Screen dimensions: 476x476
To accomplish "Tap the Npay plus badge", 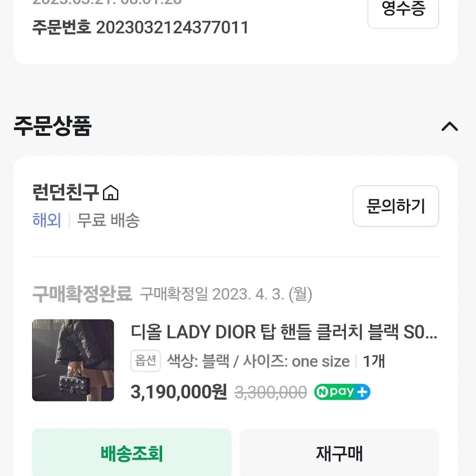I will click(342, 392).
